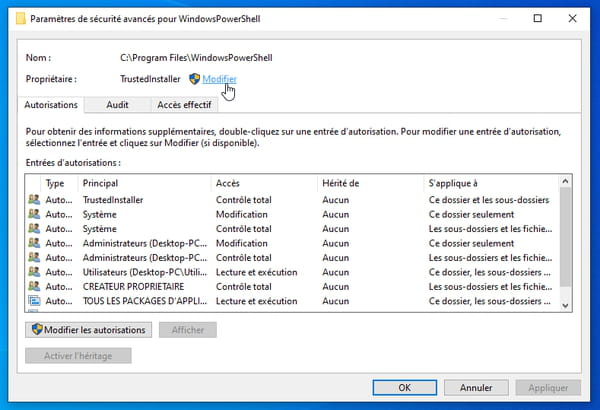Click user icon of Système Contrôle total row
The width and height of the screenshot is (600, 410).
pyautogui.click(x=34, y=229)
